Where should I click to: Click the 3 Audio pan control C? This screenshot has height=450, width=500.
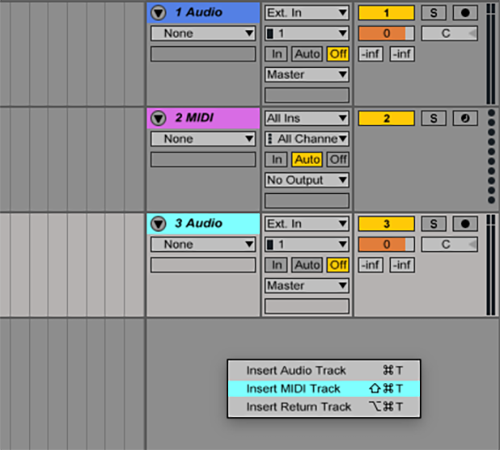[x=449, y=244]
